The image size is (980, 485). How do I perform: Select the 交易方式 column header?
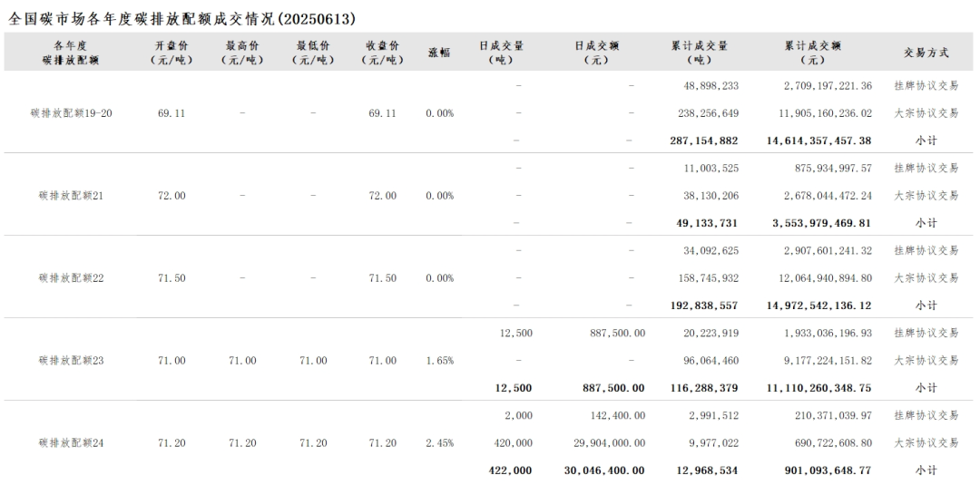[x=926, y=53]
